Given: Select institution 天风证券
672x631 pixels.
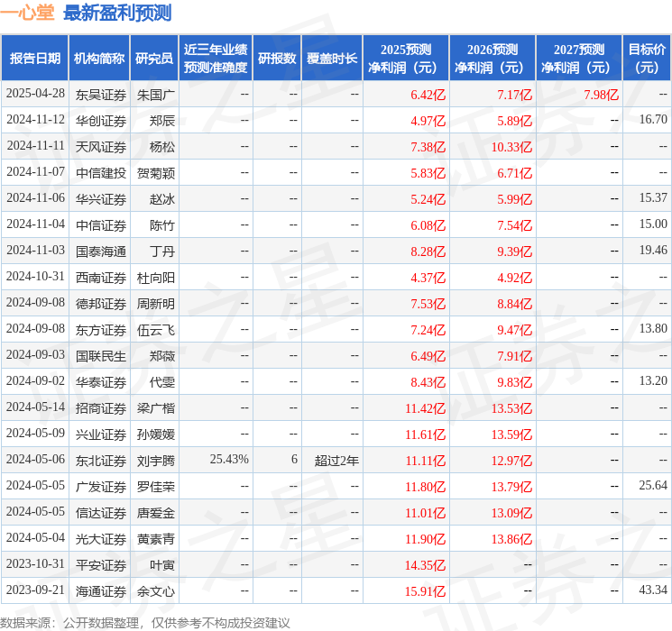Looking at the screenshot, I should [x=101, y=147].
